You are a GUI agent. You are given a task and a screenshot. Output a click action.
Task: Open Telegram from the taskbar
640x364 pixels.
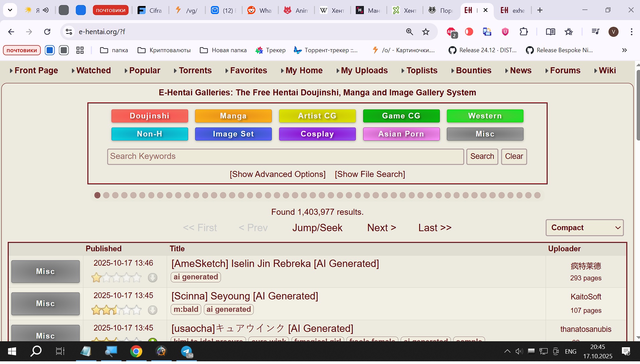pos(187,351)
